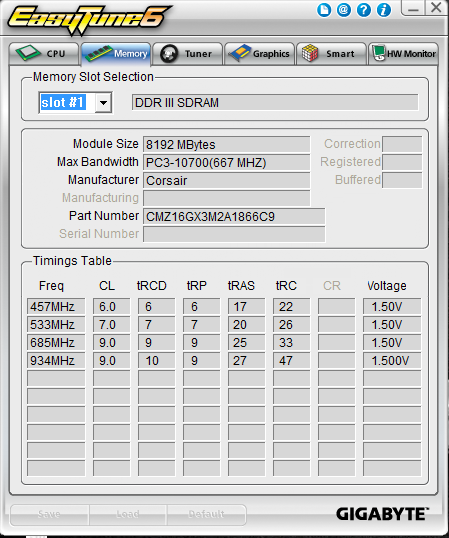Viewport: 449px width, 538px height.
Task: Click the tRCD column header
Action: 152,286
